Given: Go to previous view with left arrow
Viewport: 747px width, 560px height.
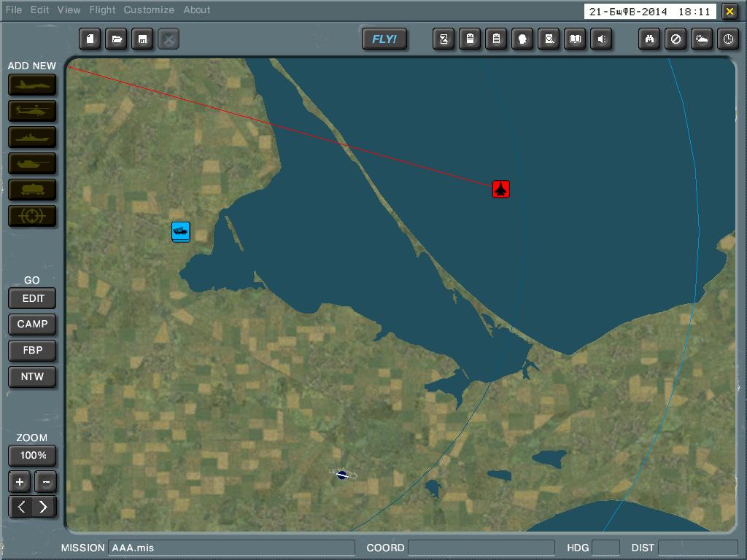Looking at the screenshot, I should click(x=20, y=507).
